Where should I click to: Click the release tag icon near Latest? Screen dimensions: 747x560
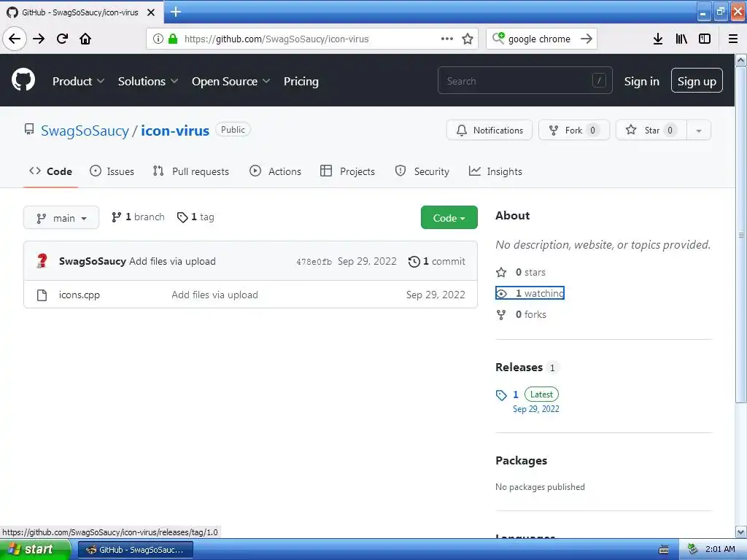tap(501, 395)
